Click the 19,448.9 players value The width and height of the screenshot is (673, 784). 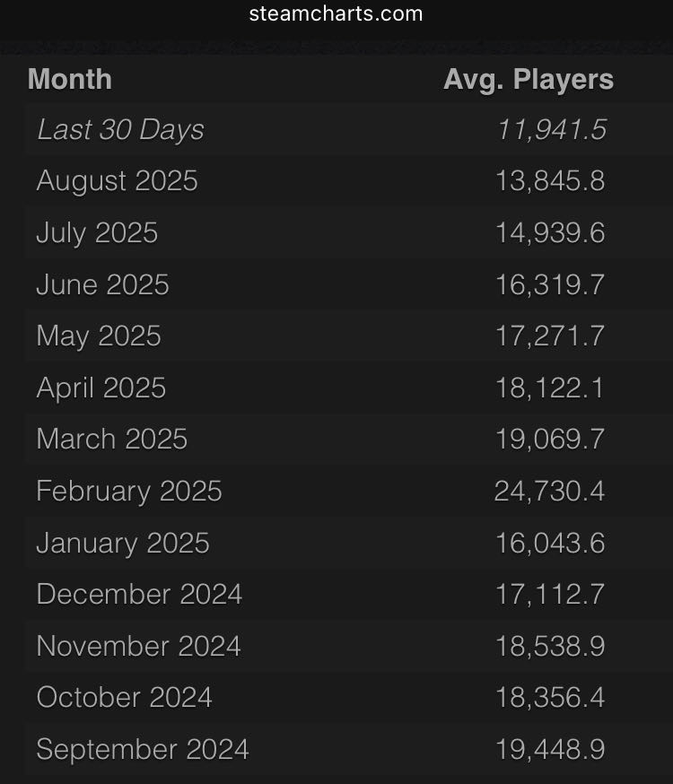[x=549, y=749]
